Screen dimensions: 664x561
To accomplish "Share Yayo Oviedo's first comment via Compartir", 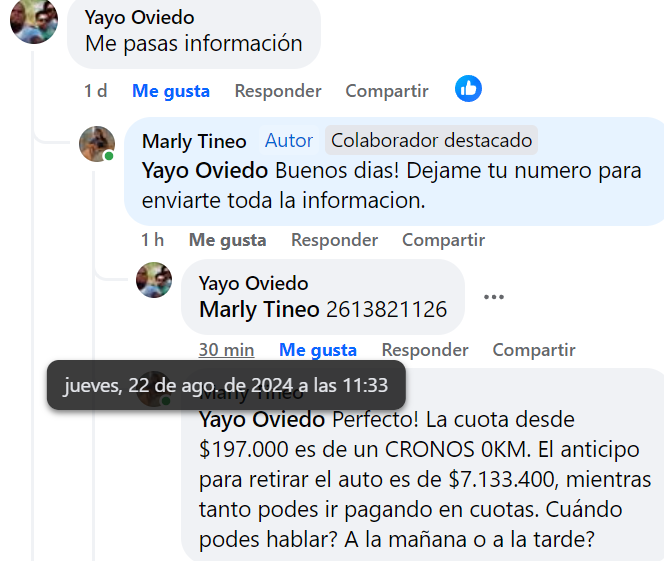I will point(387,91).
